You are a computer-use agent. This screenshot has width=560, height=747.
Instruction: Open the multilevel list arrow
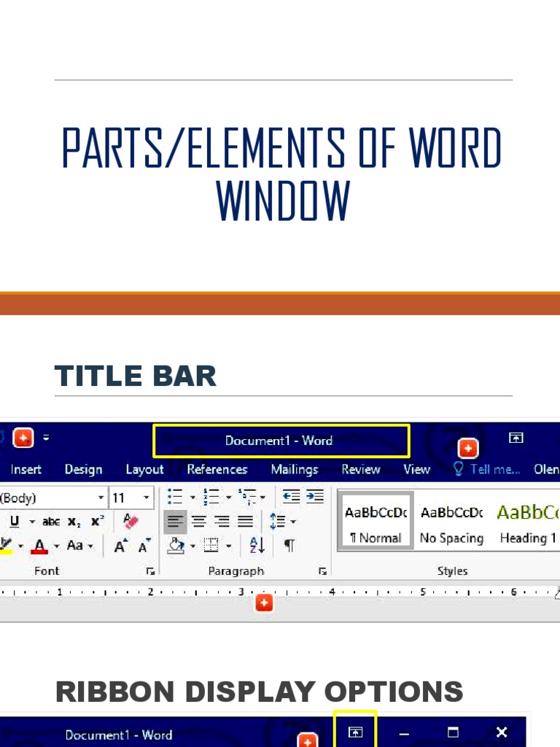[x=262, y=498]
